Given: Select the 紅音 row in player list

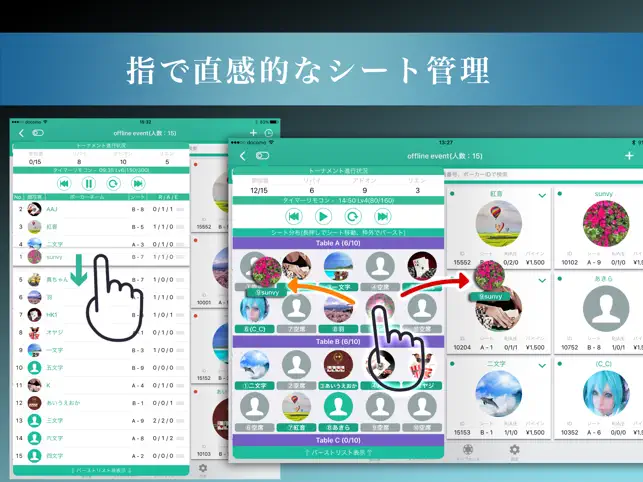Looking at the screenshot, I should [101, 226].
